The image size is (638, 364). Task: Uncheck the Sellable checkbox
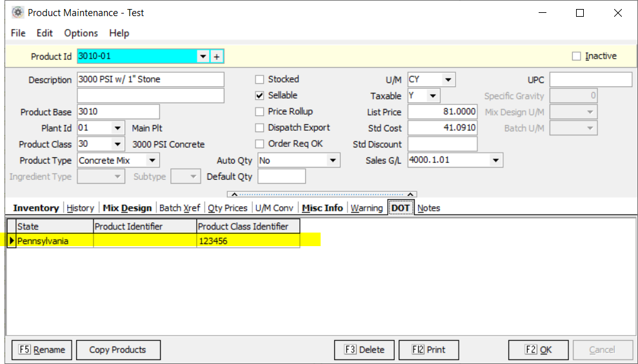point(260,95)
